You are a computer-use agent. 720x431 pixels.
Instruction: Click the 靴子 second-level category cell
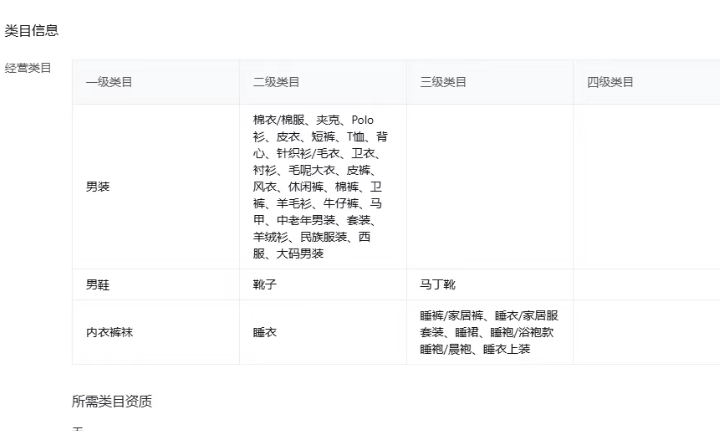266,285
